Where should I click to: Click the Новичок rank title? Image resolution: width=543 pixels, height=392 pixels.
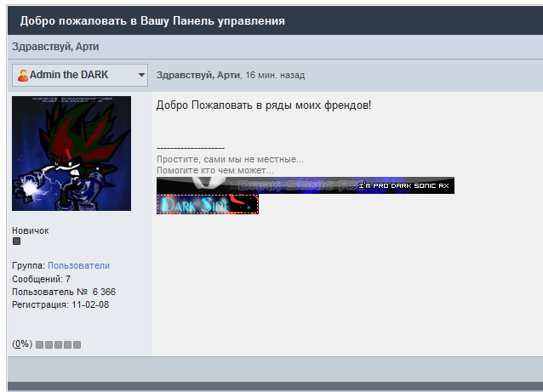point(31,230)
